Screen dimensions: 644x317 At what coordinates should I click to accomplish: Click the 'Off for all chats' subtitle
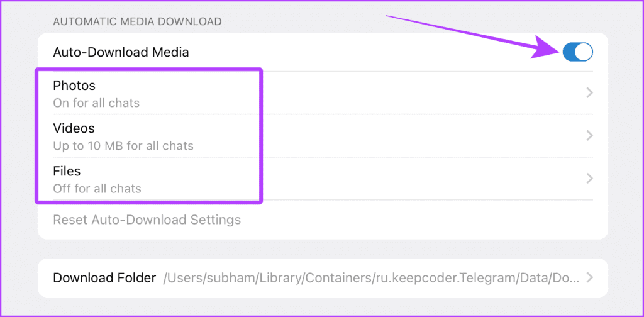(x=97, y=189)
